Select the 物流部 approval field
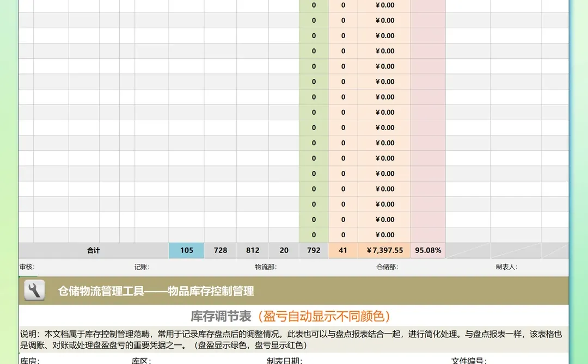Image resolution: width=588 pixels, height=364 pixels. pos(267,267)
